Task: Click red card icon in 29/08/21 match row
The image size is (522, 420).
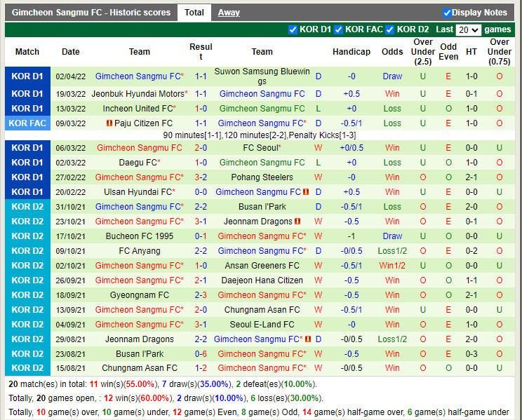Action: tap(308, 339)
